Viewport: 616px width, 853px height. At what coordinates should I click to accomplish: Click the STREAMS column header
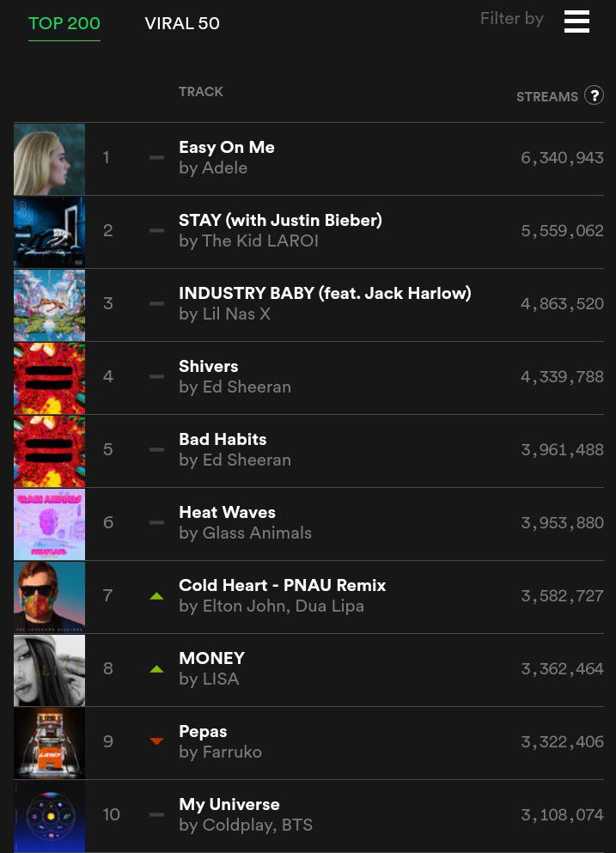(547, 97)
